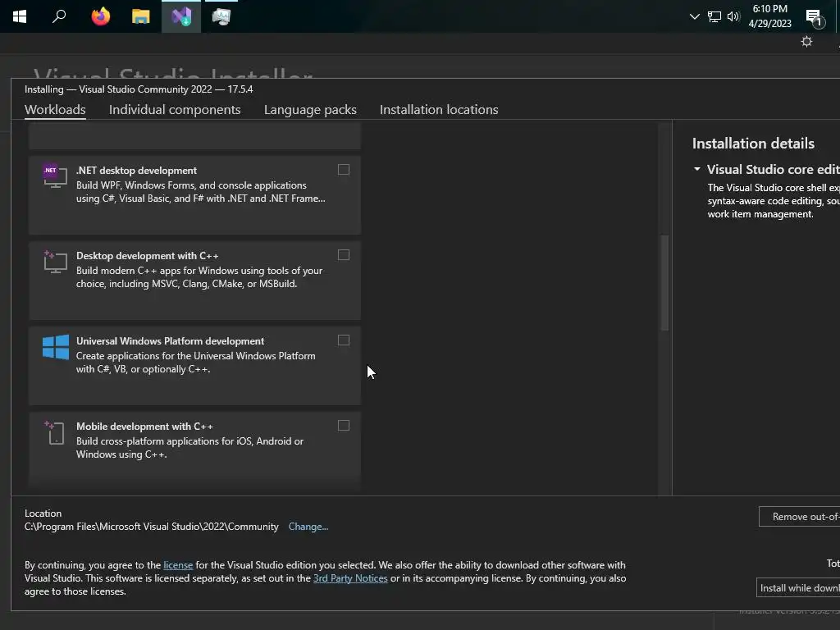Open the 3rd Party Notices link
Image resolution: width=840 pixels, height=630 pixels.
coord(350,578)
